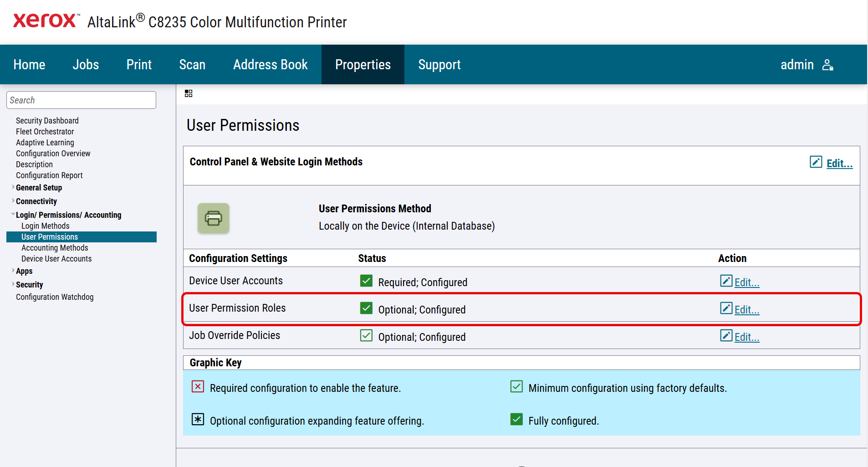Go to Security Dashboard in the sidebar

47,121
